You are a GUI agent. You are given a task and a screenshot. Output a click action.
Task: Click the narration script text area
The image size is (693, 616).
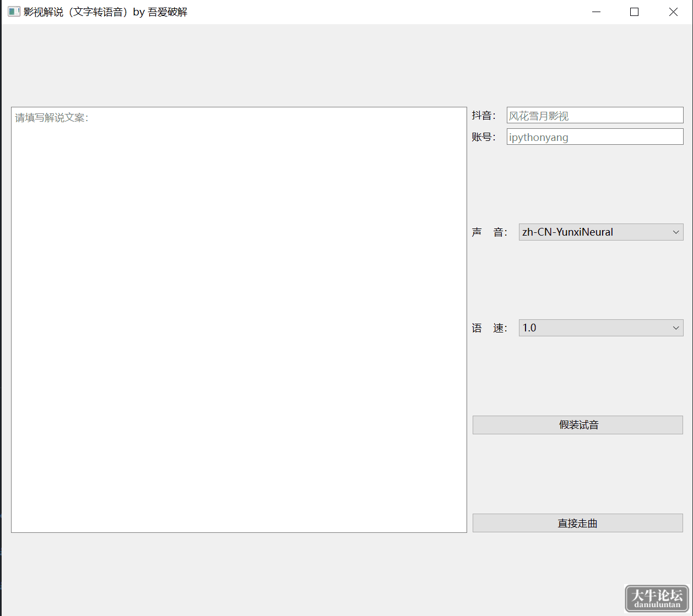click(x=239, y=320)
